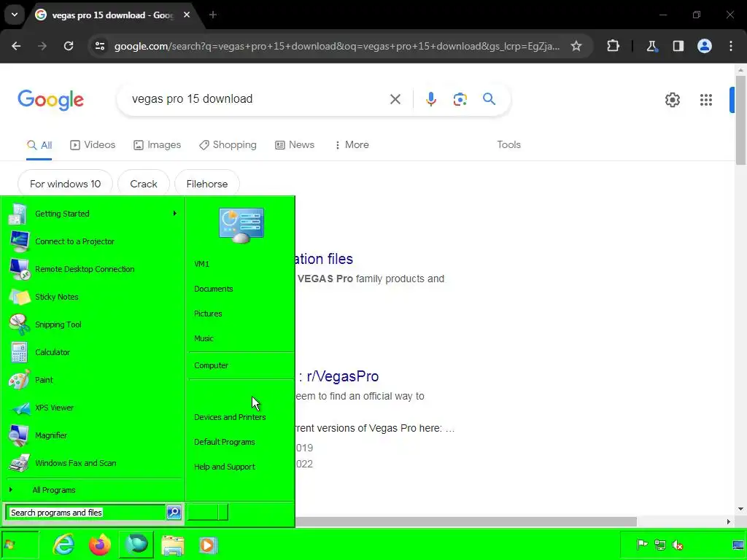
Task: Switch to the Shopping results tab
Action: [228, 145]
